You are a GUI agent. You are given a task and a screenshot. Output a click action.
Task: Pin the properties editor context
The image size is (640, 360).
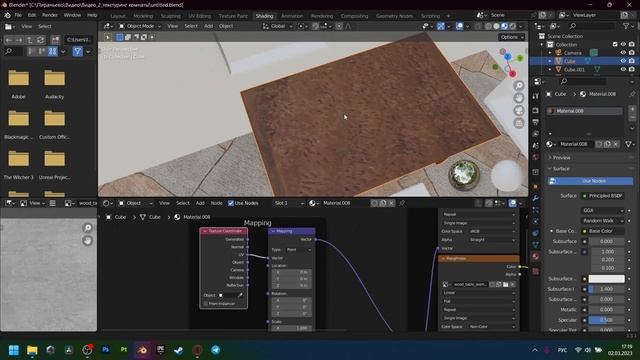632,94
